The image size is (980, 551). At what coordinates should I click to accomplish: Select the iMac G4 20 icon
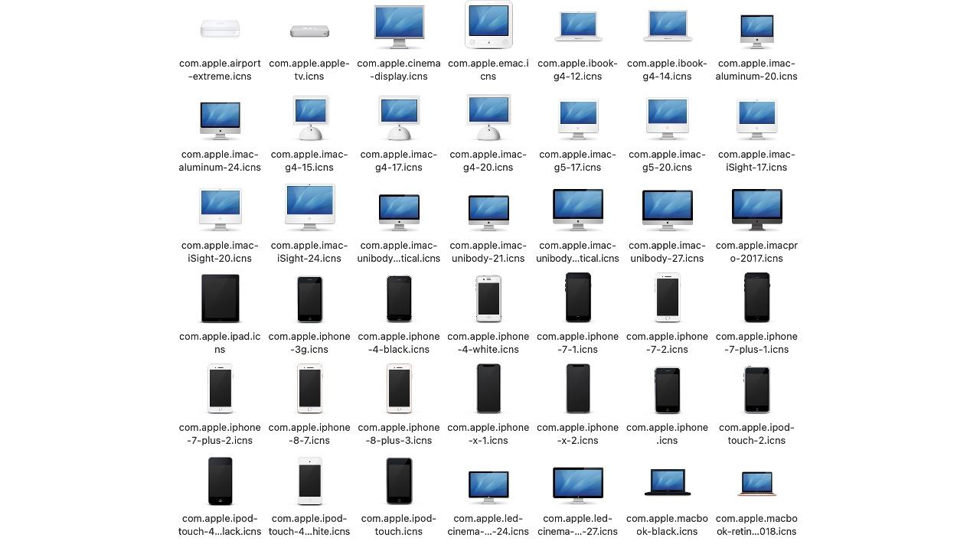coord(488,118)
